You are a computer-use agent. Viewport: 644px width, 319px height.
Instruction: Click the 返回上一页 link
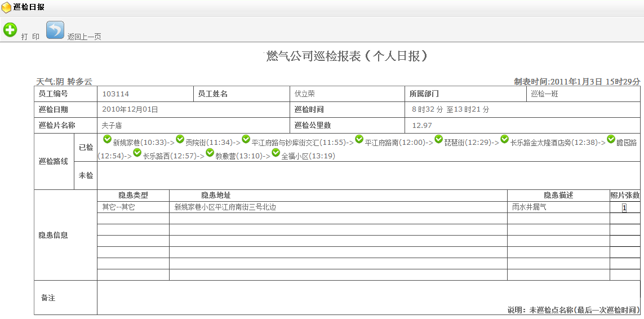click(x=84, y=37)
